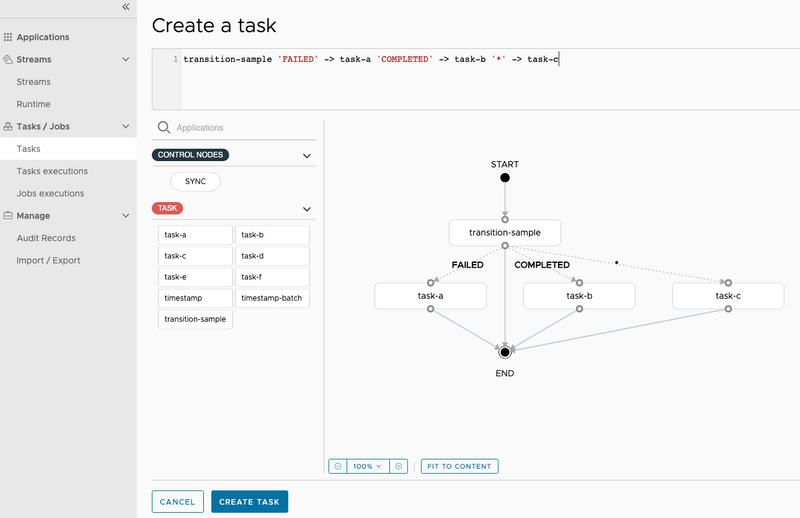Pick task-c from the palette

195,256
